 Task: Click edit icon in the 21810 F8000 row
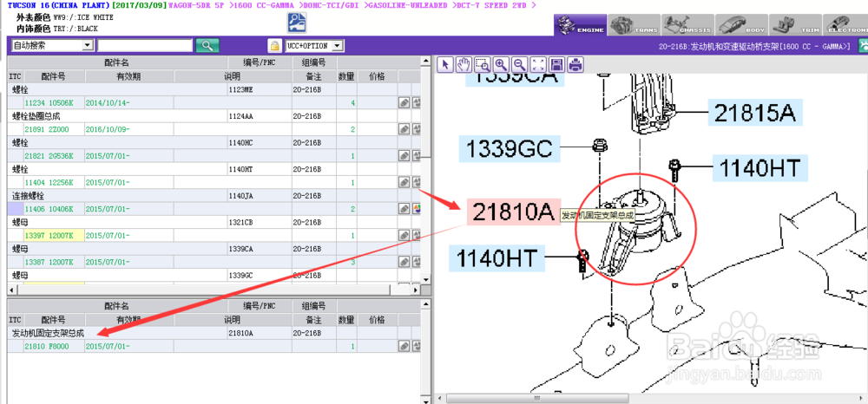pos(404,346)
